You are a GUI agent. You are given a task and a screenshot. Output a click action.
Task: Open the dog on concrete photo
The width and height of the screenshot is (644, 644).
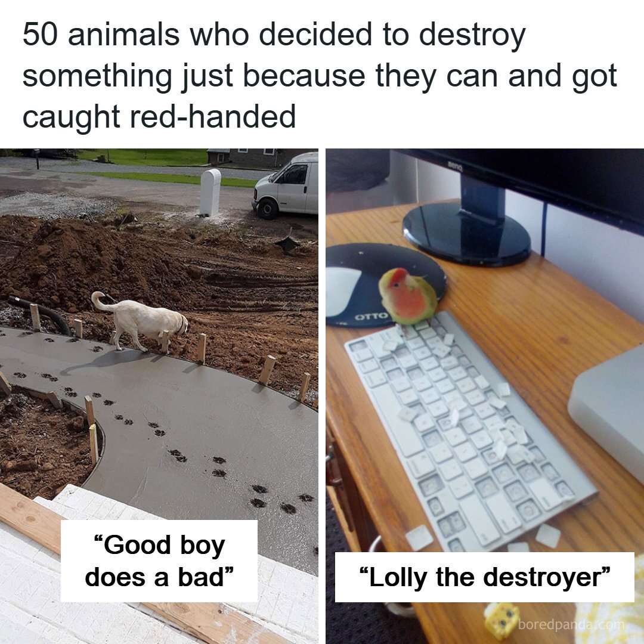click(159, 396)
